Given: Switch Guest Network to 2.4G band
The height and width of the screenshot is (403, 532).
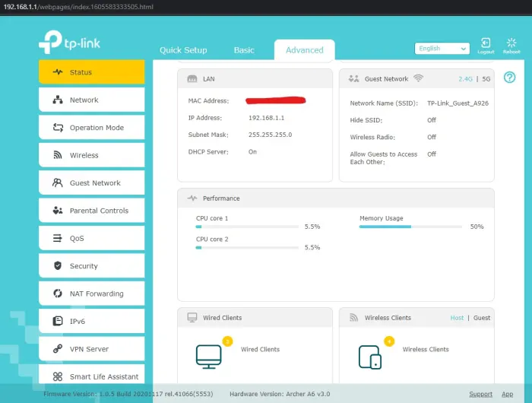Looking at the screenshot, I should (x=465, y=79).
